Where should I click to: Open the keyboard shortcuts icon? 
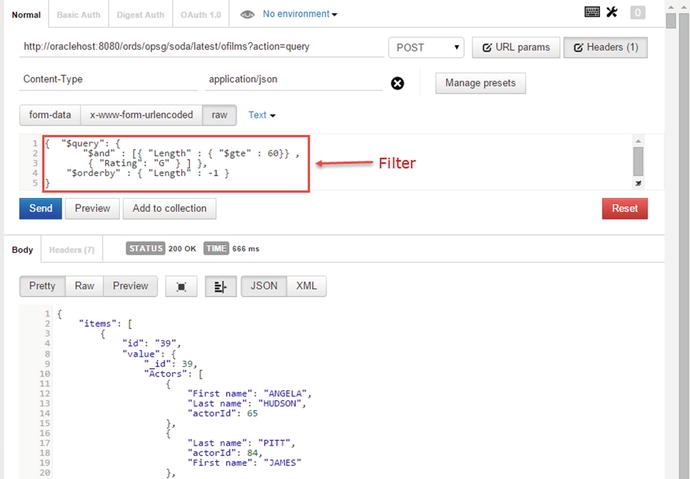pyautogui.click(x=592, y=13)
